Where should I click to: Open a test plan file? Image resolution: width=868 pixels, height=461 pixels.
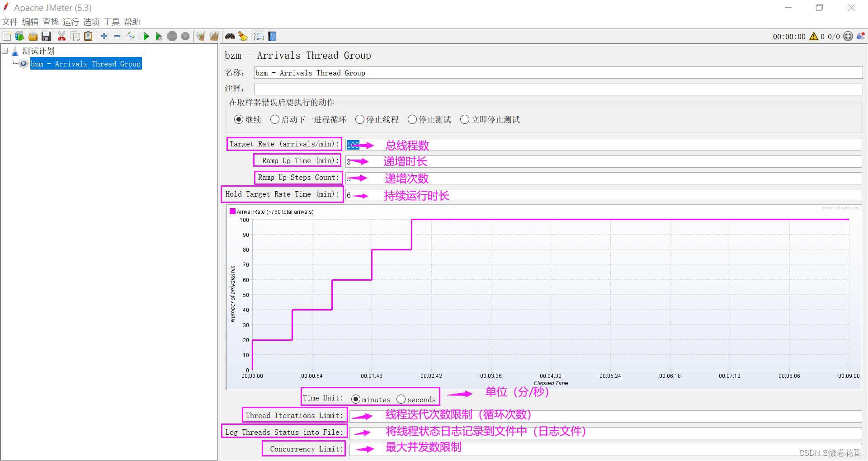[x=33, y=36]
